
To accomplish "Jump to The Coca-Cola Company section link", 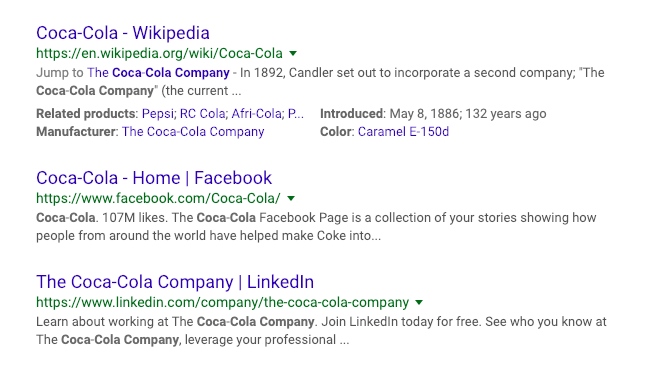I will pyautogui.click(x=158, y=73).
